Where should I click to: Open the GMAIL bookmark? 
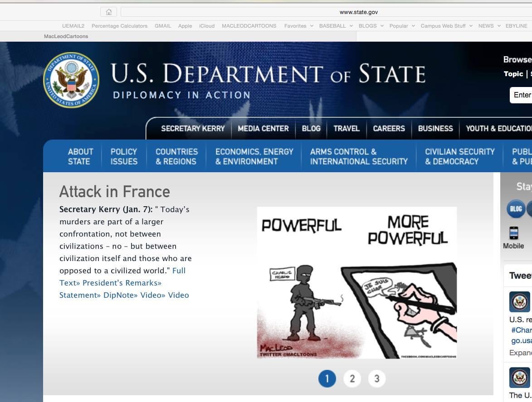click(163, 26)
